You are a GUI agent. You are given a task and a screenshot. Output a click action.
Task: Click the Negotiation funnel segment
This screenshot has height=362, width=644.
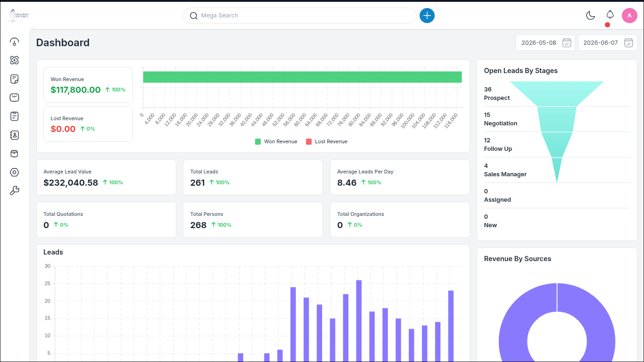click(557, 119)
